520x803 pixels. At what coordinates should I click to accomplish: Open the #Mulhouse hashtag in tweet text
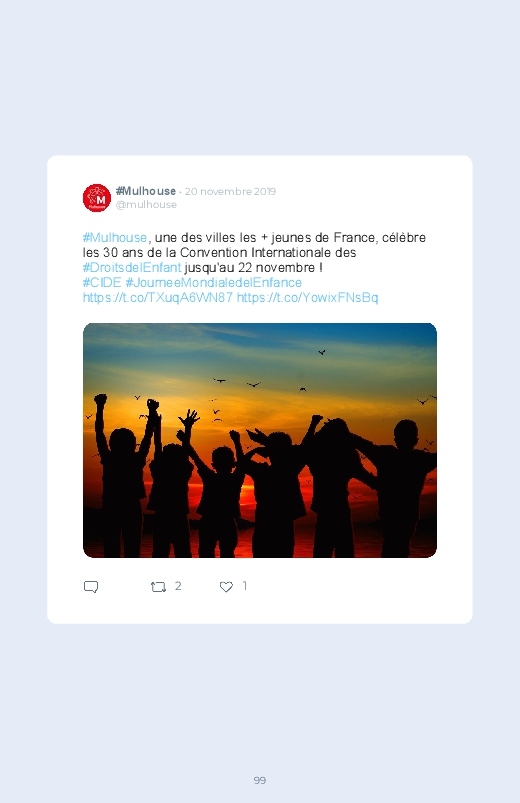tap(115, 238)
